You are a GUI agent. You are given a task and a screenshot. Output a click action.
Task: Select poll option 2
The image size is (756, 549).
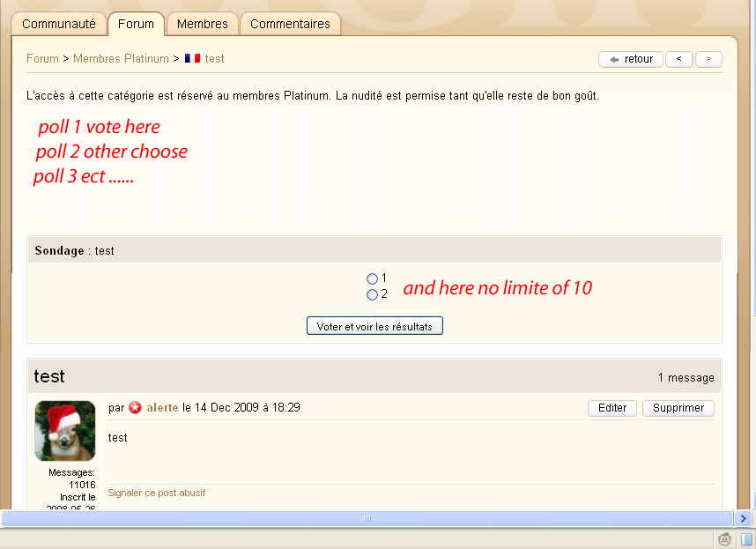tap(372, 294)
